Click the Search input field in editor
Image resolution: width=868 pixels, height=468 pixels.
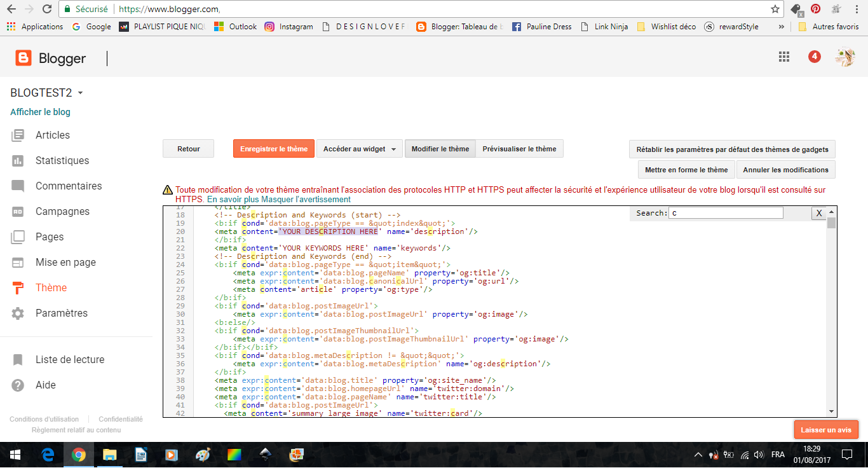click(x=726, y=213)
